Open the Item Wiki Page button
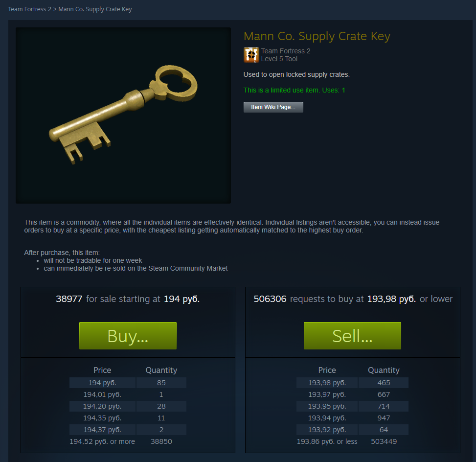This screenshot has width=476, height=462. [x=273, y=107]
